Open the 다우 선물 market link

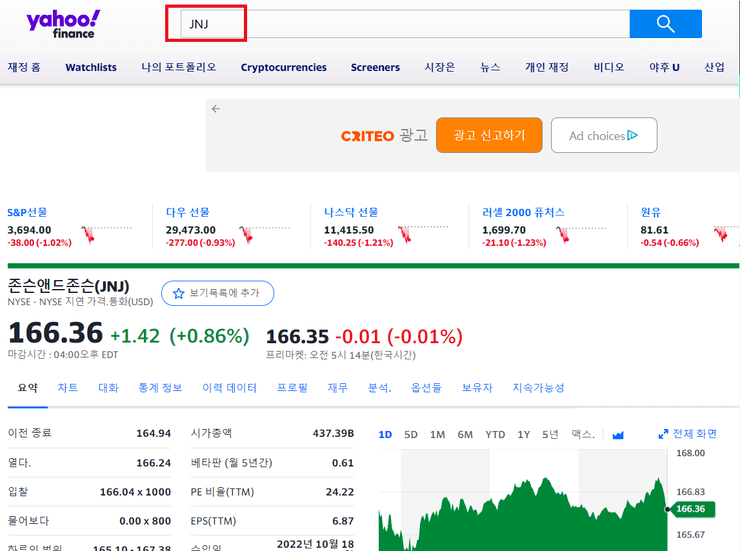click(187, 212)
